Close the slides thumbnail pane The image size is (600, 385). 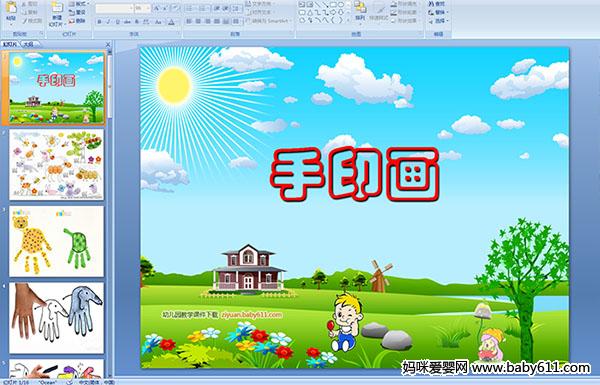coord(108,44)
